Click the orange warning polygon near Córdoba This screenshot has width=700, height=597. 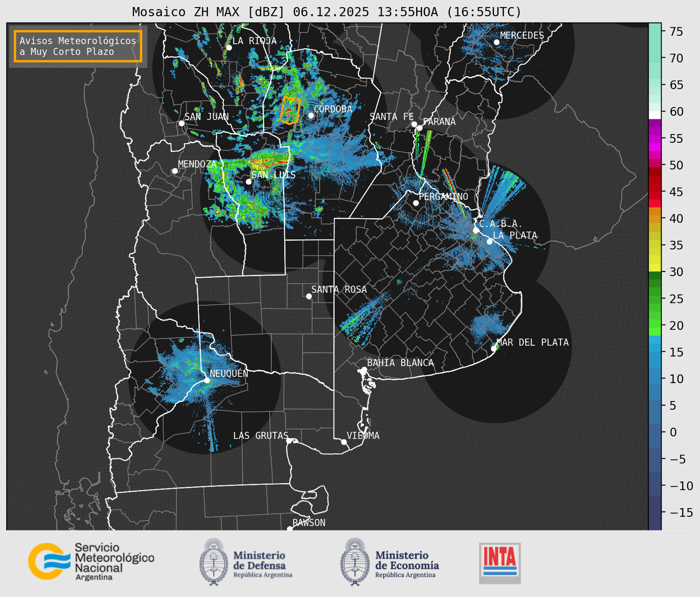point(290,110)
